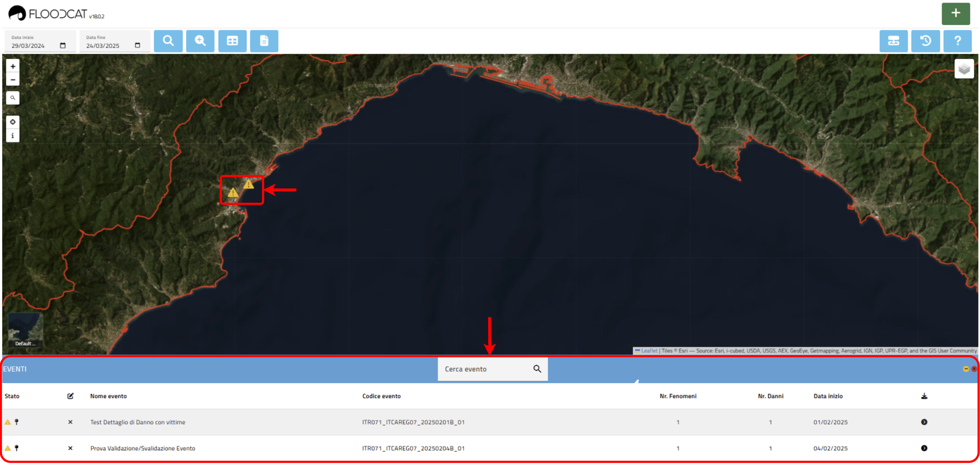Zoom in the map with plus
Viewport: 980px width, 466px height.
tap(13, 66)
